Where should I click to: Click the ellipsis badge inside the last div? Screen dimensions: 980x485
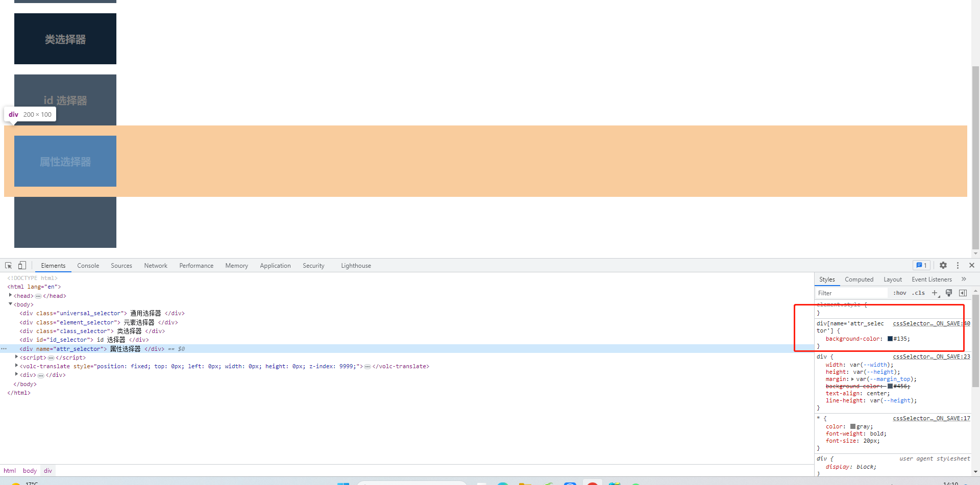click(41, 375)
